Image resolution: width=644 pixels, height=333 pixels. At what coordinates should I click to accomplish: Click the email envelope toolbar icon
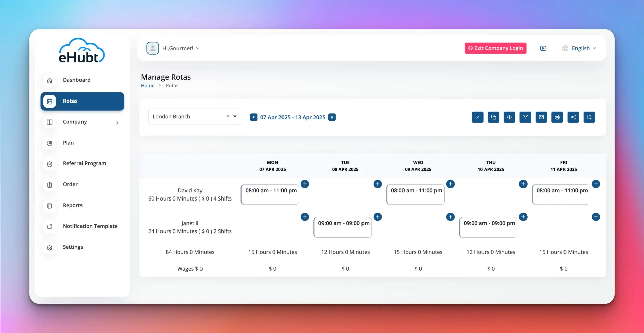pos(541,117)
